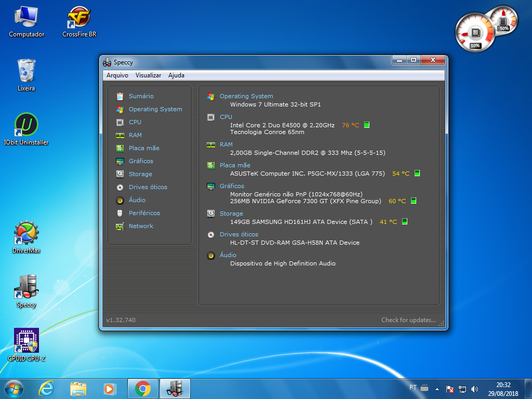Click 'Intel Core 2 Duo E4500 @ 2.20GHz' text
532x399 pixels.
282,125
